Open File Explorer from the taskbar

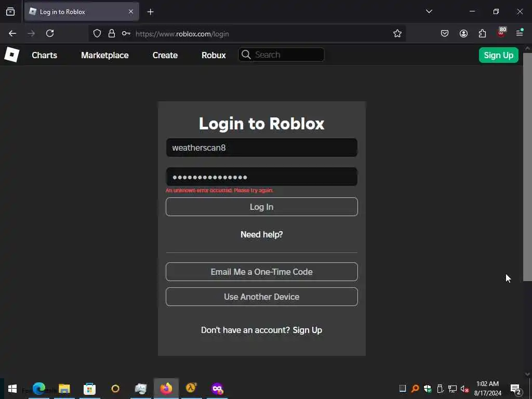[x=64, y=389]
